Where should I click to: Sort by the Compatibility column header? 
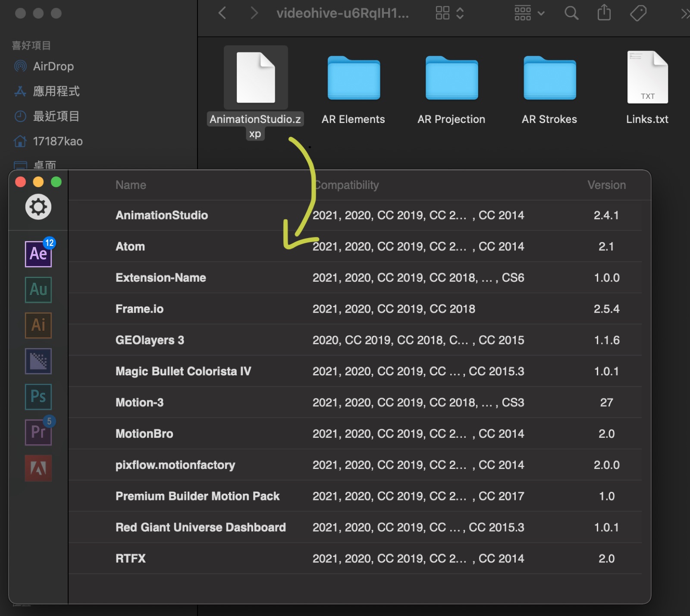346,185
